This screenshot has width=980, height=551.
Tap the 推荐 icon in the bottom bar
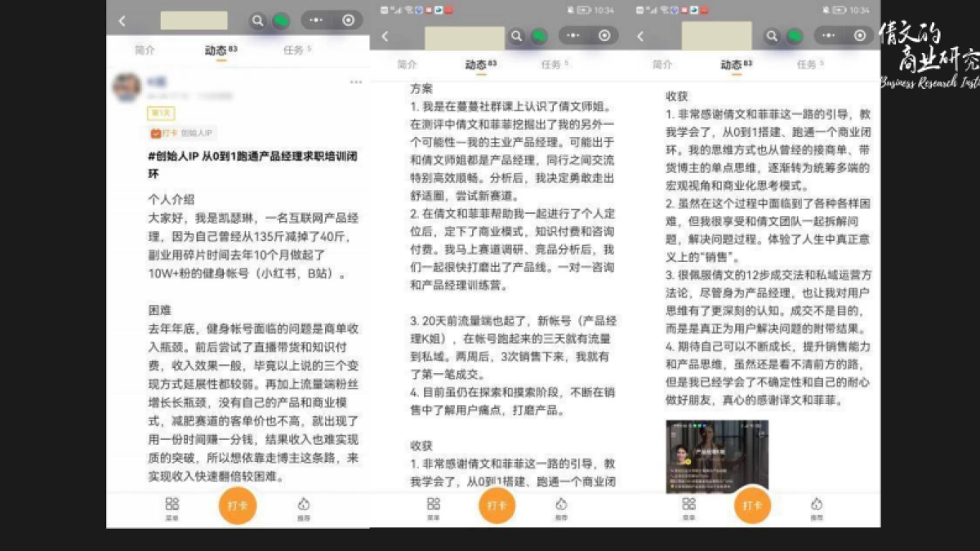click(303, 506)
